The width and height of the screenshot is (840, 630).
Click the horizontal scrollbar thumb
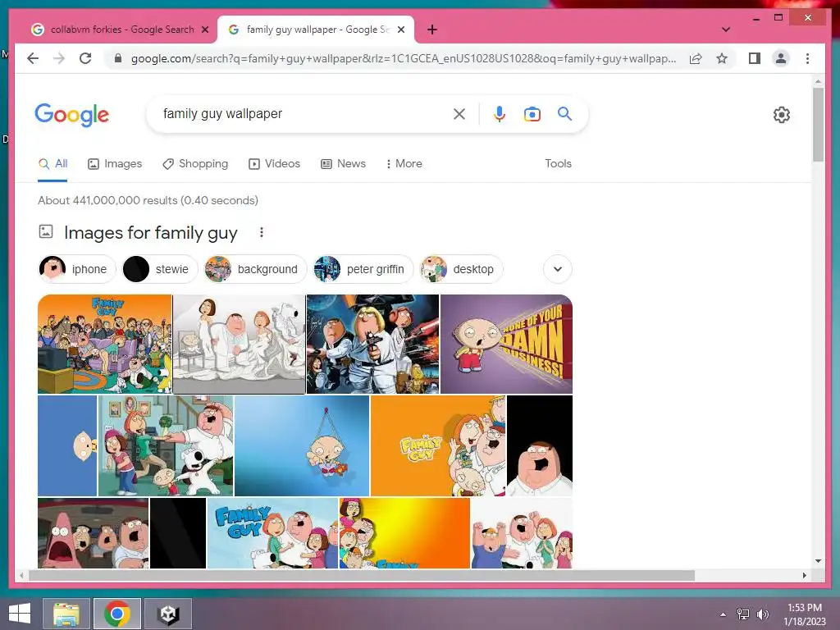click(x=362, y=575)
